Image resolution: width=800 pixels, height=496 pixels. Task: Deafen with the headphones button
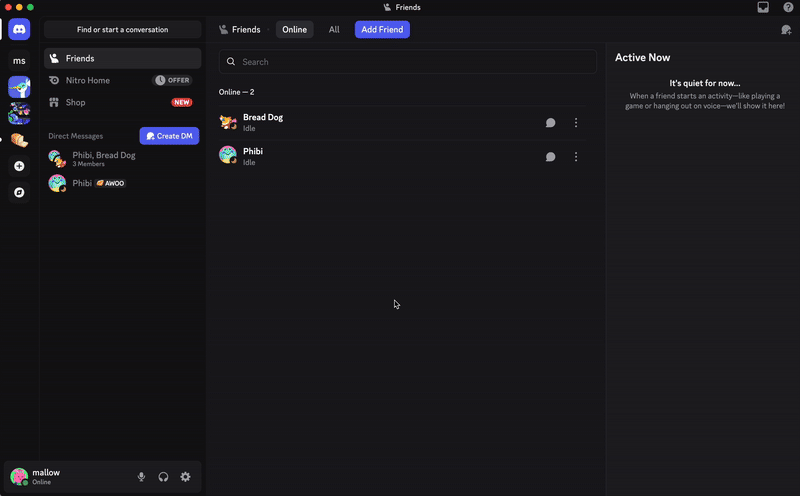[163, 477]
